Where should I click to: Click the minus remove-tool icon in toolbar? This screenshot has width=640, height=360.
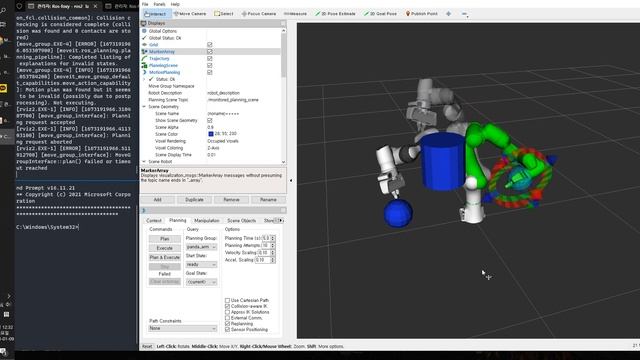(x=464, y=14)
